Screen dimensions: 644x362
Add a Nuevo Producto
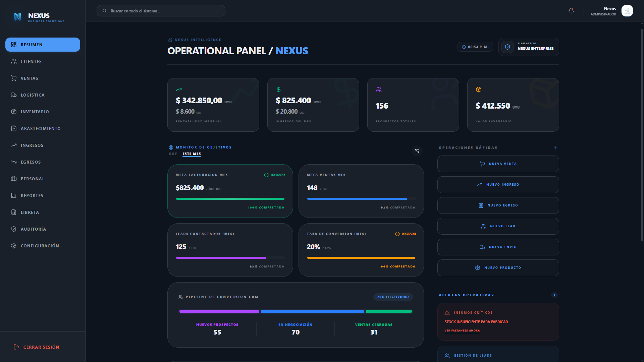(x=498, y=268)
